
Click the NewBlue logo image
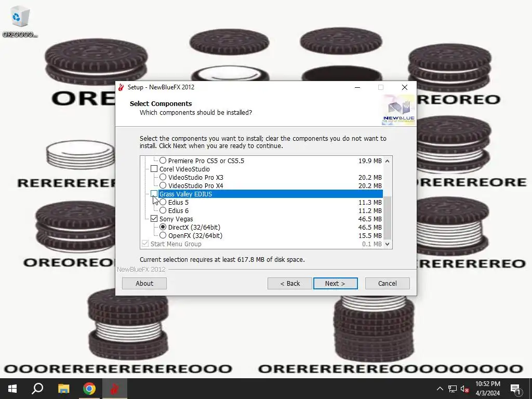pyautogui.click(x=398, y=110)
